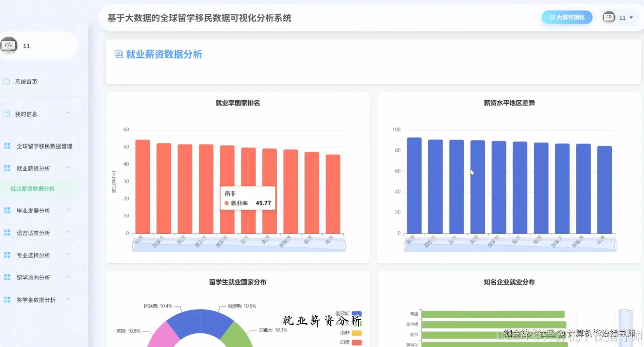Open 奖学金数据分析 via its icon
The image size is (644, 347).
(x=7, y=300)
